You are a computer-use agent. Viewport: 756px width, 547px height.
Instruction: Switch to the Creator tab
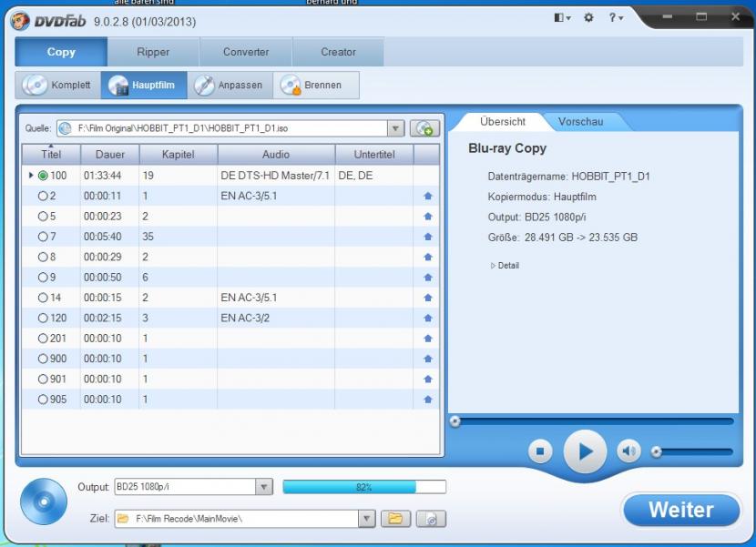pyautogui.click(x=339, y=52)
